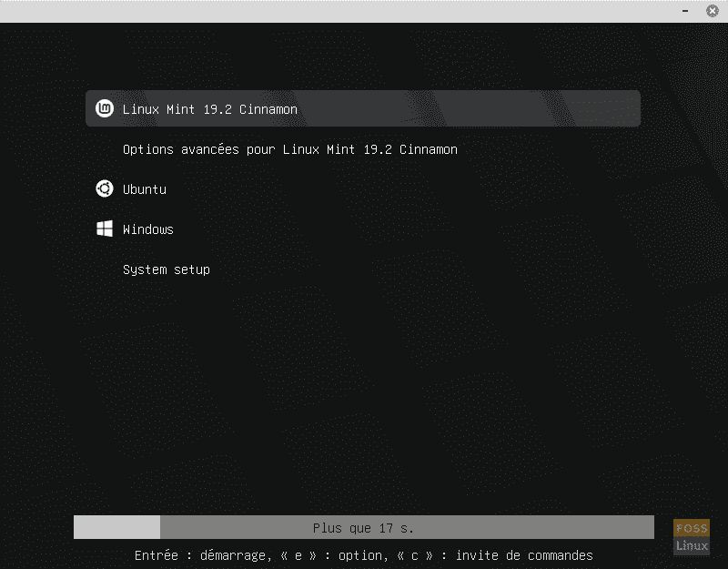Image resolution: width=728 pixels, height=569 pixels.
Task: Close the window with the X button
Action: pyautogui.click(x=713, y=11)
